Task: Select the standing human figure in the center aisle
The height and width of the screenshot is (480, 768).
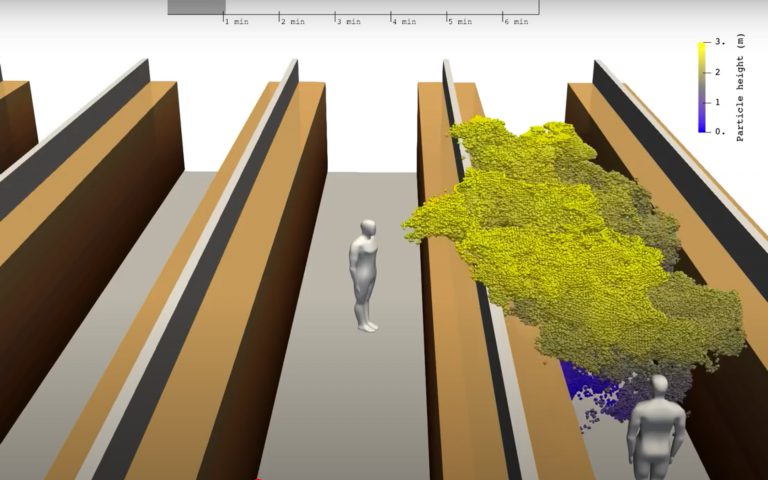Action: pos(366,275)
